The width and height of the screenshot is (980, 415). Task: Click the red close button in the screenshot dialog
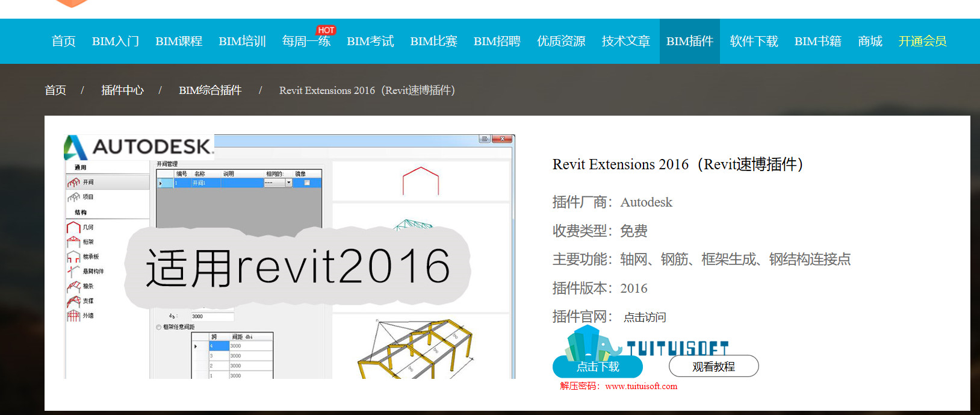pos(502,139)
